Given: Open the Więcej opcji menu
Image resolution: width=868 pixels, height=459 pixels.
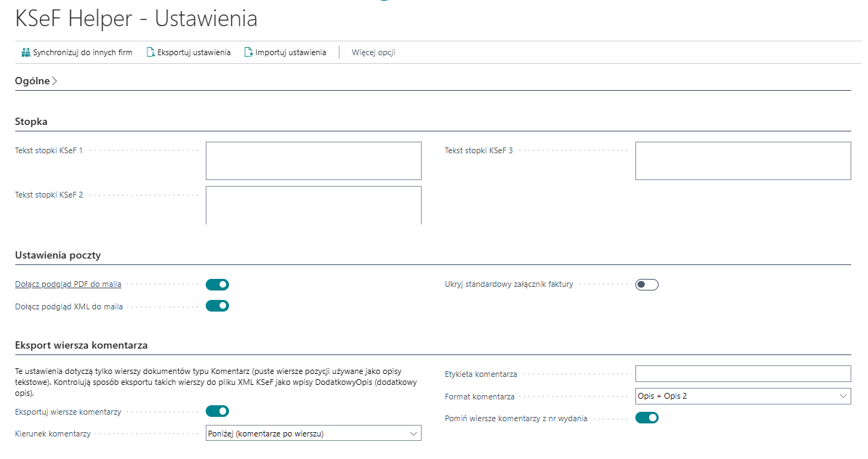Looking at the screenshot, I should [373, 52].
